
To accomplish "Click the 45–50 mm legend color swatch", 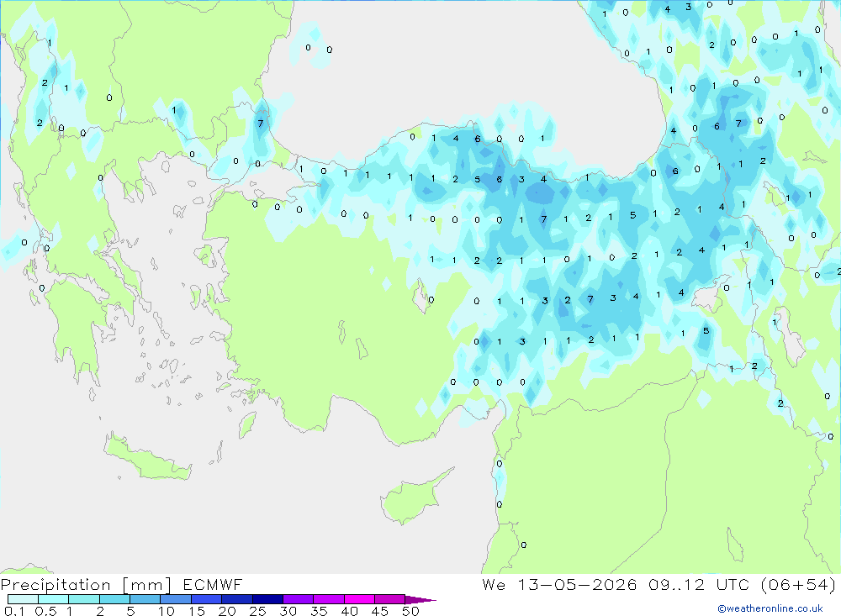I will click(x=390, y=599).
